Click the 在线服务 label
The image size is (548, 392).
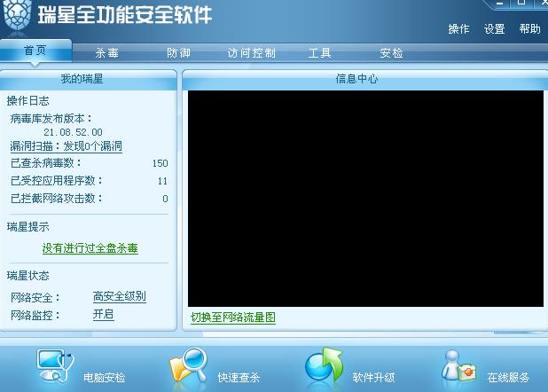508,377
